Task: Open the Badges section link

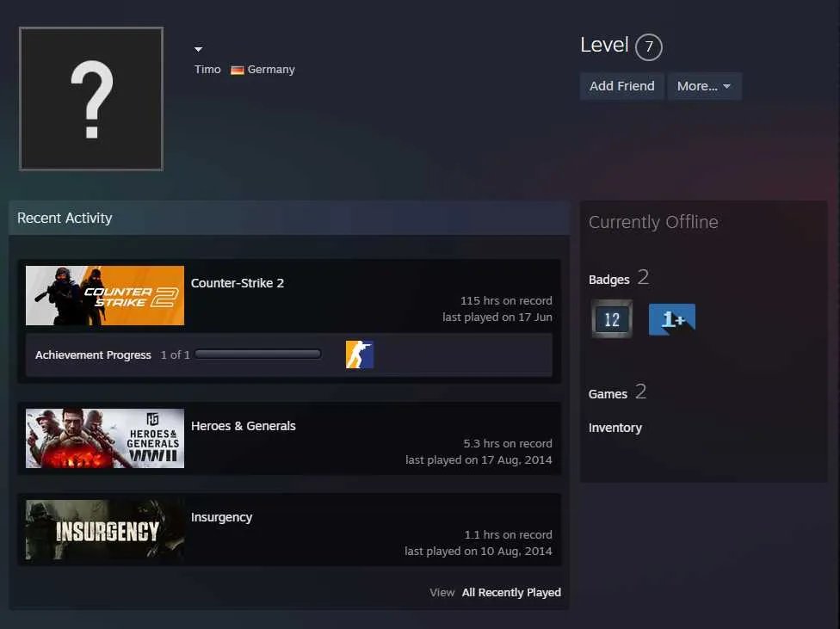Action: 609,280
